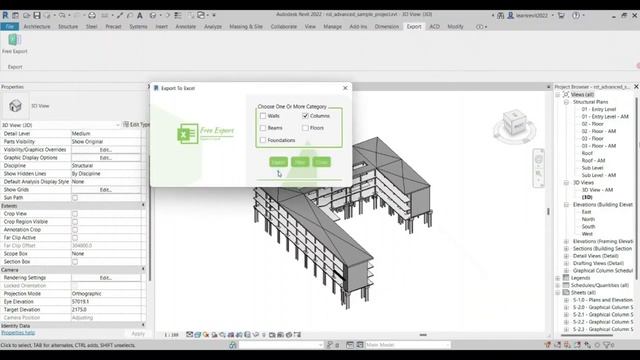The image size is (640, 360).
Task: Select the Text (A) tool icon
Action: 140,15
